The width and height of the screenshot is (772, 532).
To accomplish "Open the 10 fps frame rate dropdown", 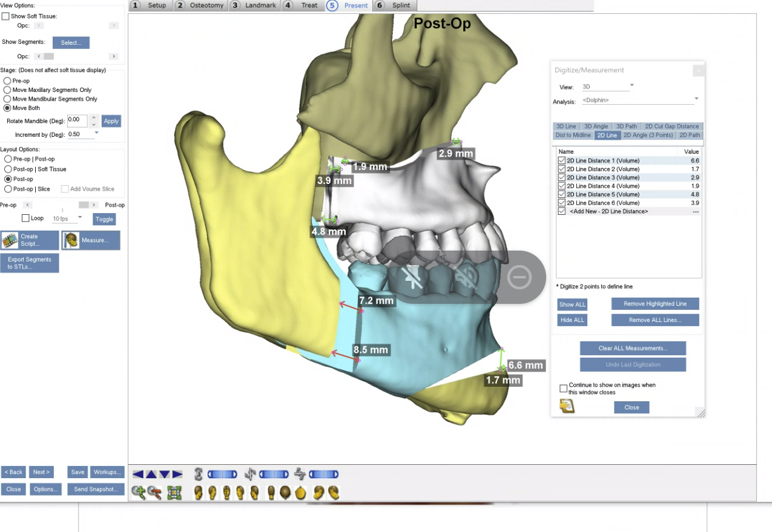I will (80, 217).
